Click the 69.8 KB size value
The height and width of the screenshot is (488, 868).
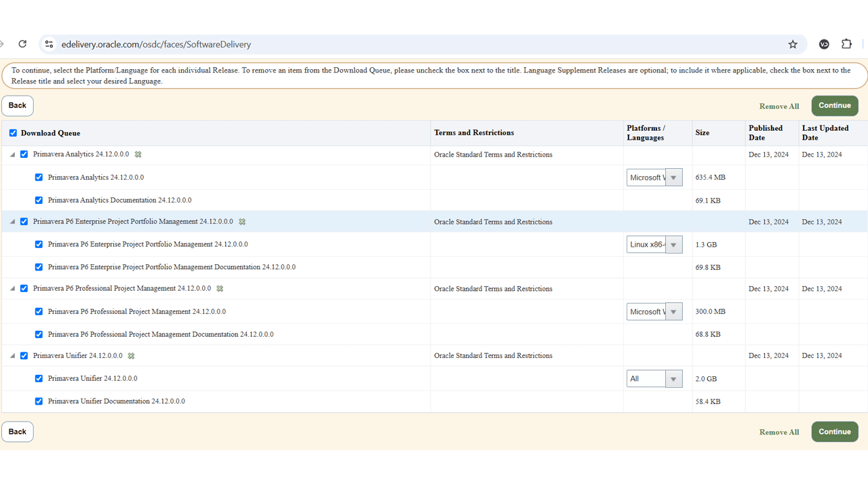tap(708, 268)
